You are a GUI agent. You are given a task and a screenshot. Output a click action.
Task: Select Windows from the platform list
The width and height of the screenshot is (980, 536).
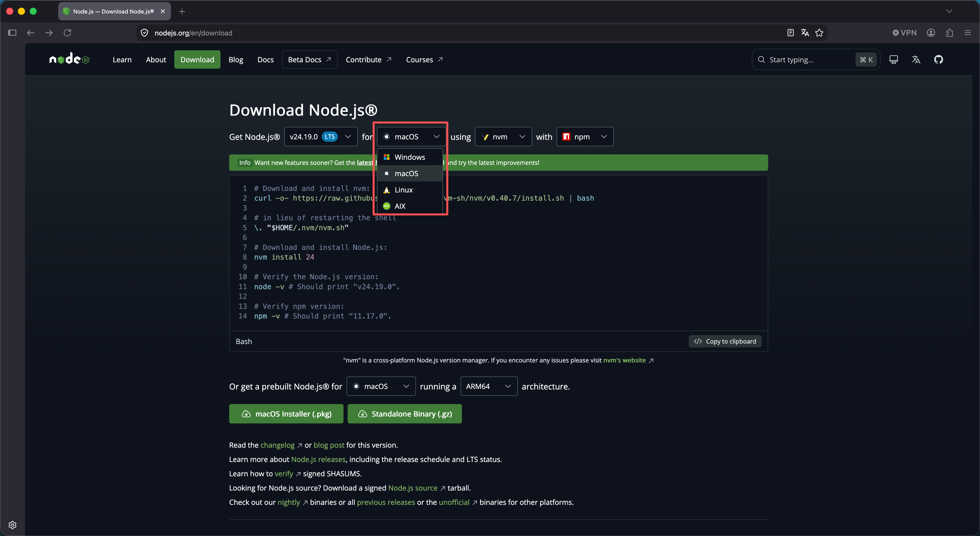pyautogui.click(x=410, y=157)
